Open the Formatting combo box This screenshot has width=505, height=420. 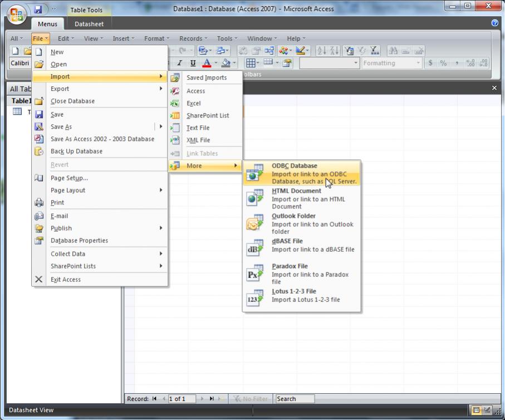tap(391, 63)
